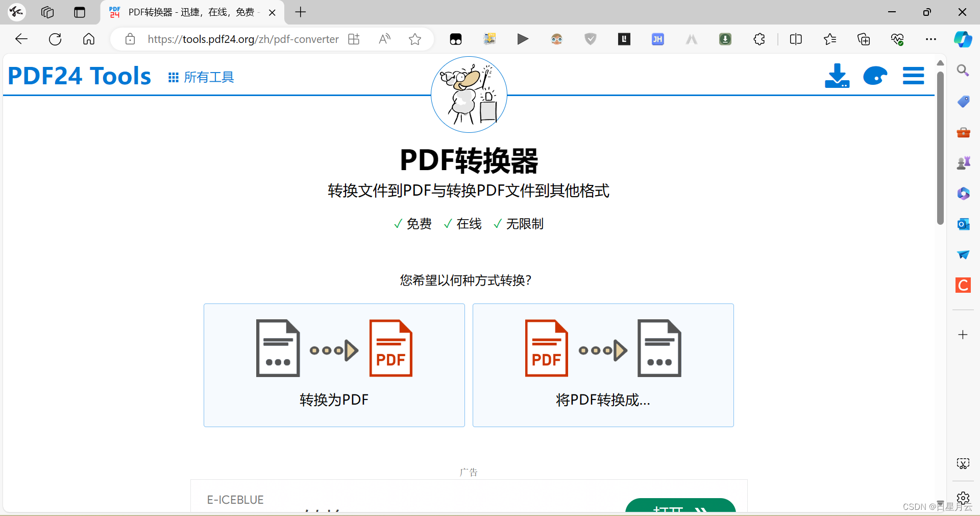Screen dimensions: 980x516
Task: Click the profile avatar icon
Action: coord(16,12)
